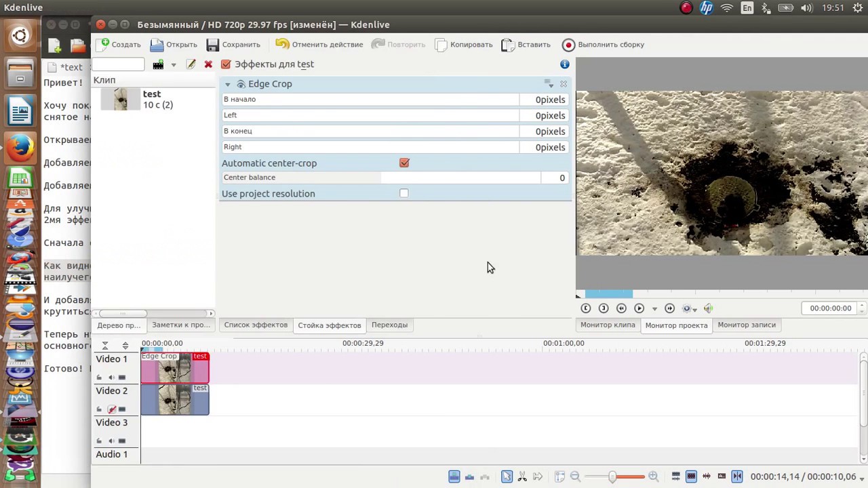Switch to Монитор записи tab
Screen dimensions: 868x488
click(747, 325)
